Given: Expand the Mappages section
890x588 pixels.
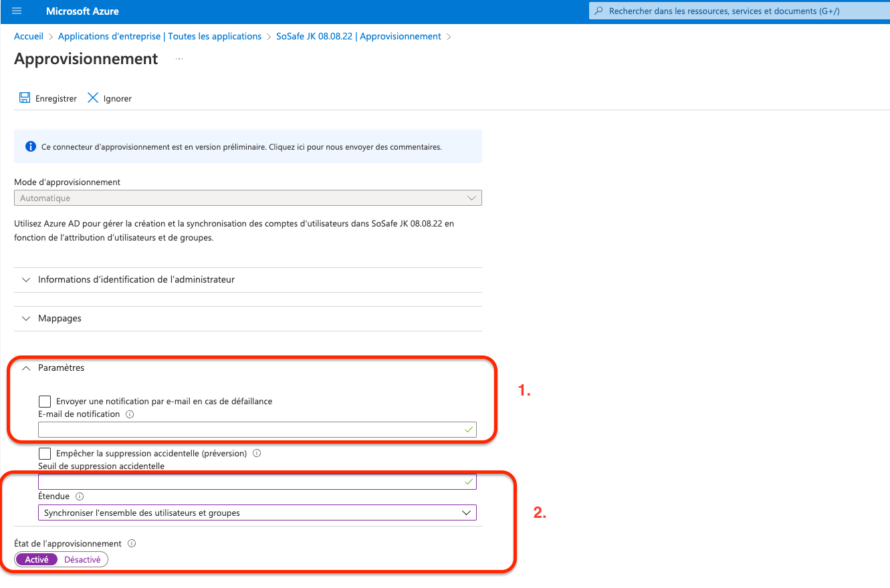Looking at the screenshot, I should (60, 318).
